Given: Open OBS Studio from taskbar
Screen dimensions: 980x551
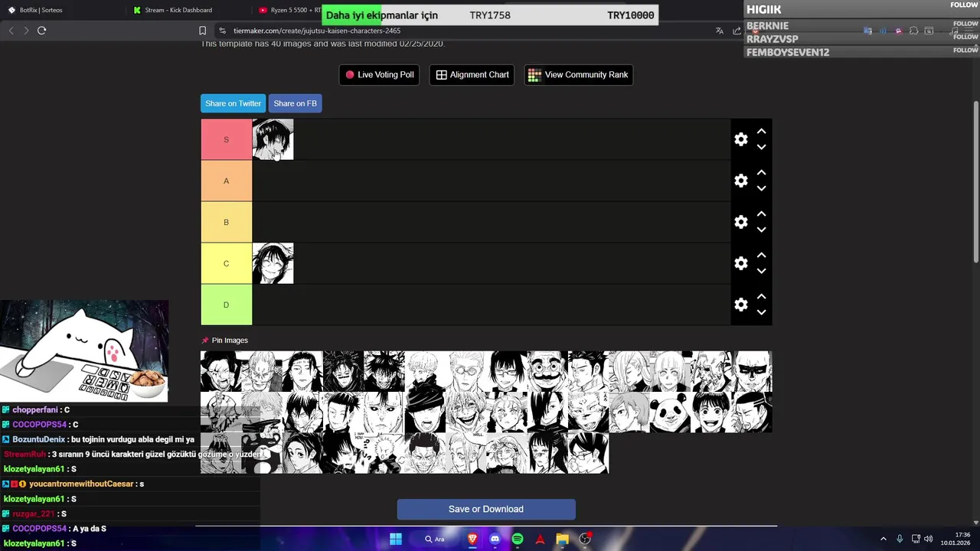Looking at the screenshot, I should 585,539.
